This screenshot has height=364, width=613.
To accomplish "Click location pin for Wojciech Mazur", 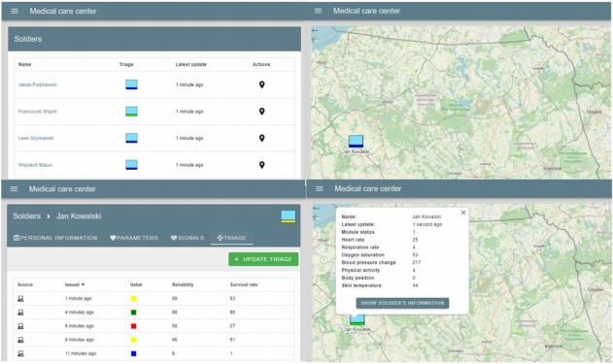I will point(262,165).
